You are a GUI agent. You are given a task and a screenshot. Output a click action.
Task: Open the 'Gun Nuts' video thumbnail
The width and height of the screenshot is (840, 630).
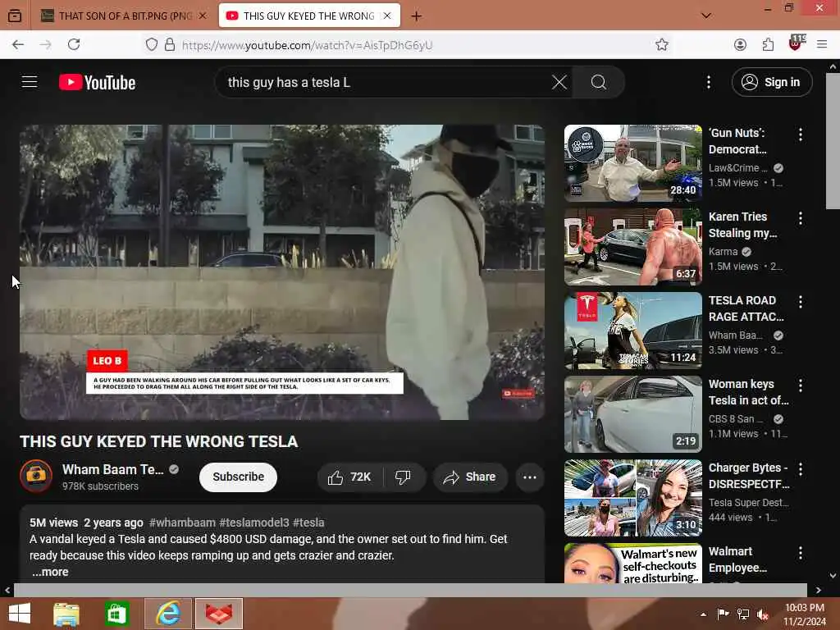(x=632, y=163)
